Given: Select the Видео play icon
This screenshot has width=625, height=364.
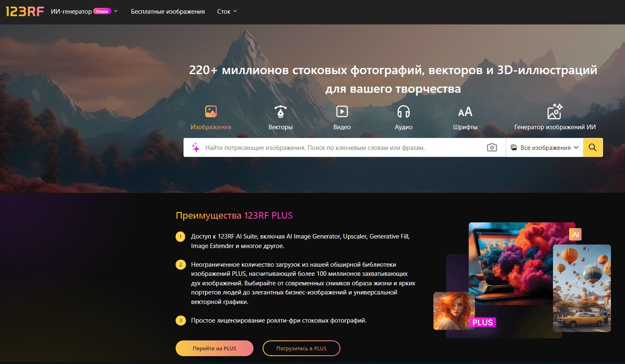Looking at the screenshot, I should point(342,111).
